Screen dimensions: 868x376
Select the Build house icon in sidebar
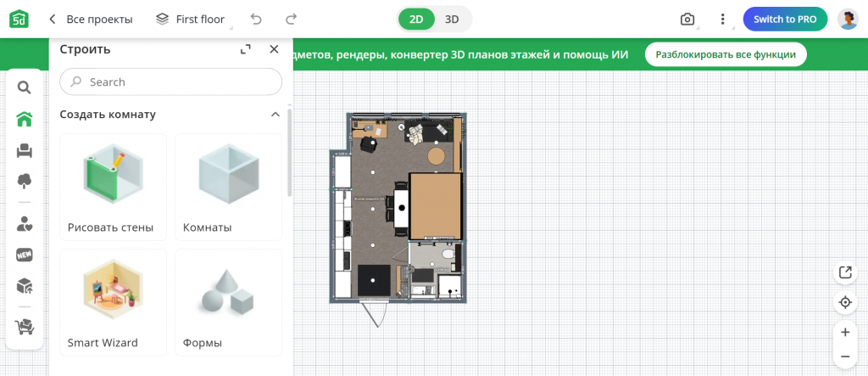pyautogui.click(x=24, y=119)
